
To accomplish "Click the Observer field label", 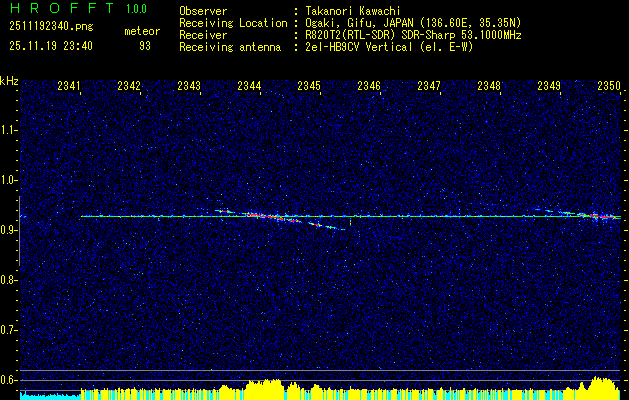I will click(203, 11).
